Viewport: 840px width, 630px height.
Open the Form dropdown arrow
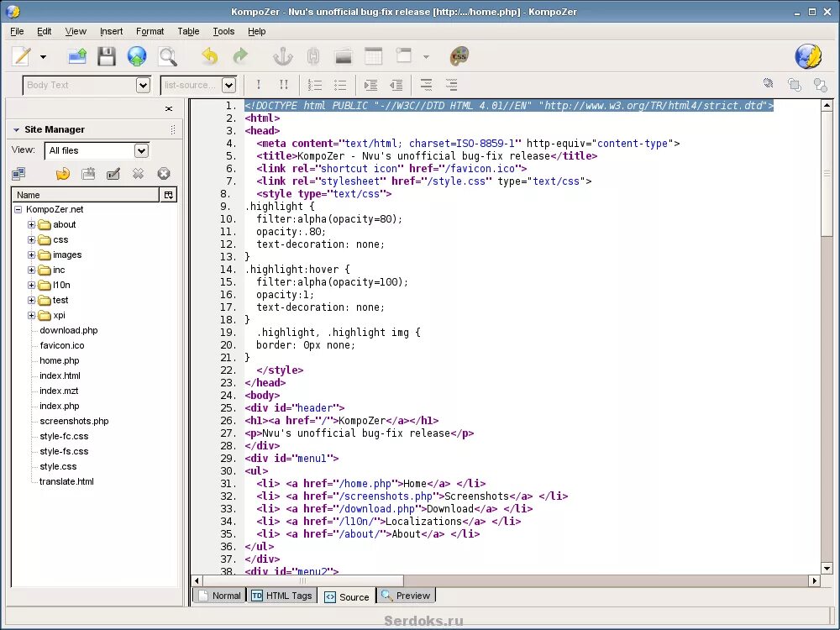426,57
